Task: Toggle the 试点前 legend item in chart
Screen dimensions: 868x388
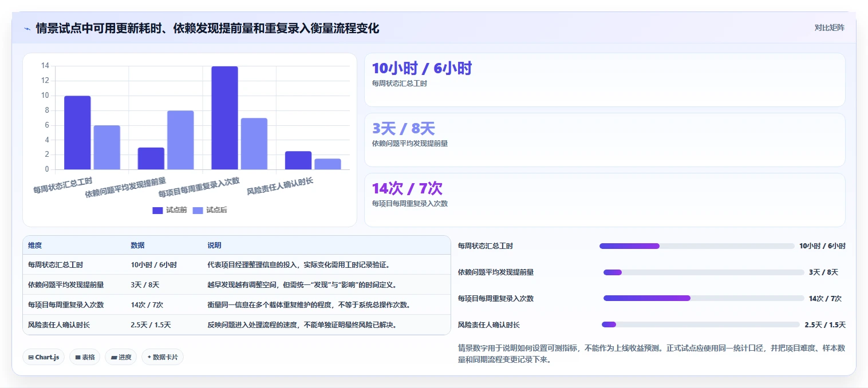Action: click(x=169, y=210)
